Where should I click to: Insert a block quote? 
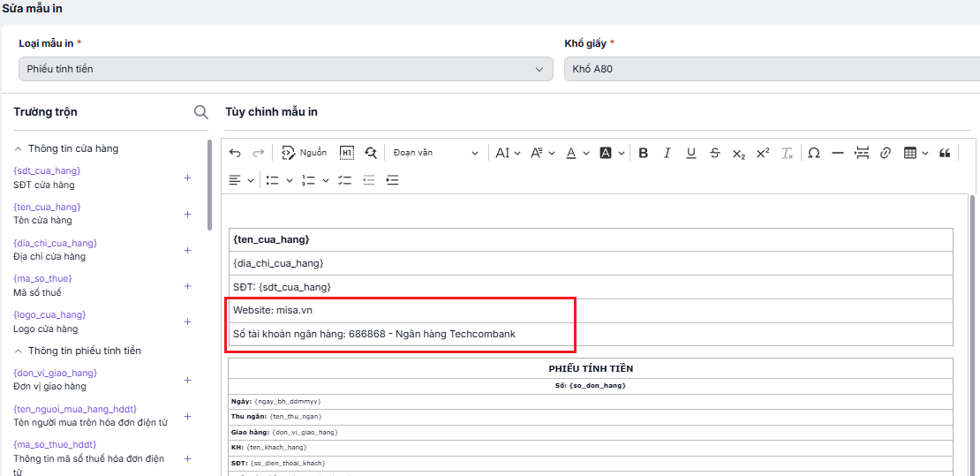(945, 153)
